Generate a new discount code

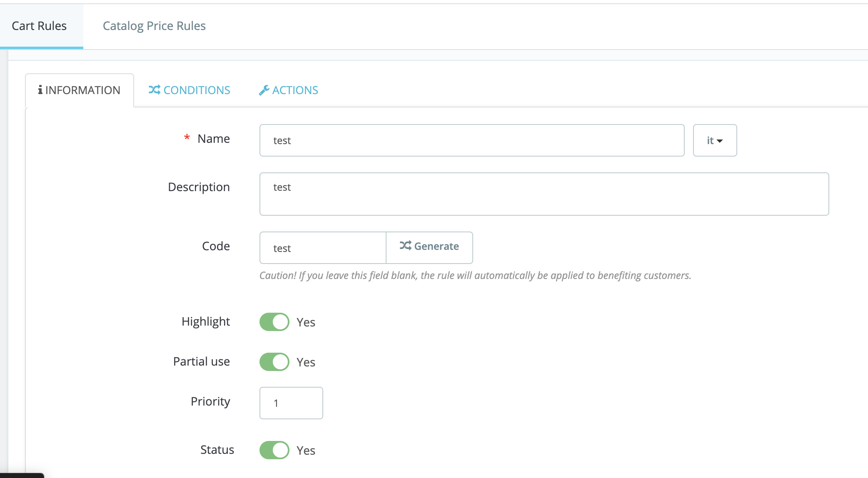pyautogui.click(x=429, y=246)
